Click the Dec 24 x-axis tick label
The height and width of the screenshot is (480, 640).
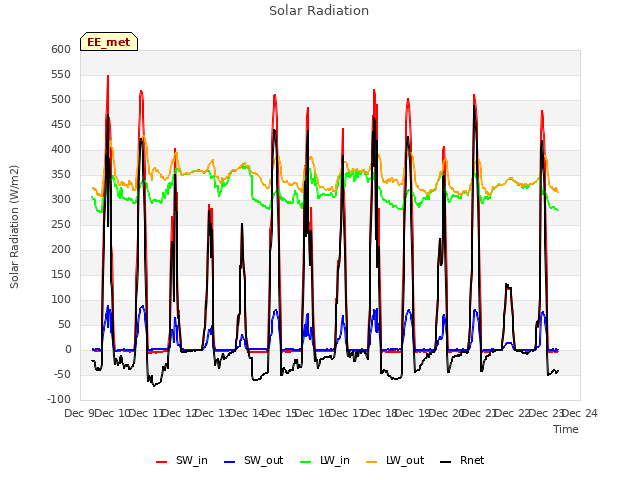(x=580, y=413)
